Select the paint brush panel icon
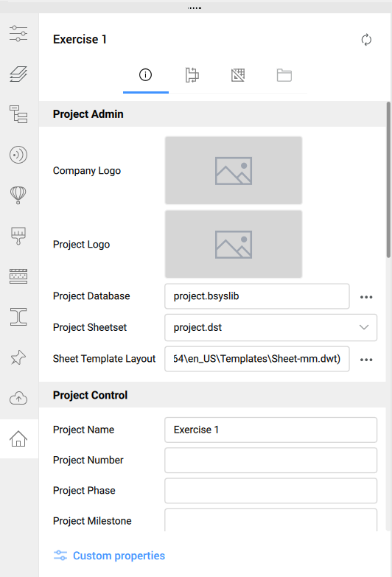The width and height of the screenshot is (392, 577). coord(18,236)
